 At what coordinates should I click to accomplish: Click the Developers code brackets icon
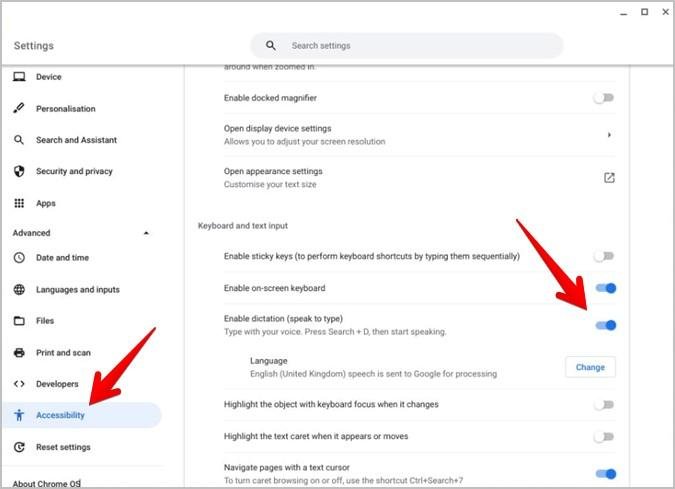19,384
